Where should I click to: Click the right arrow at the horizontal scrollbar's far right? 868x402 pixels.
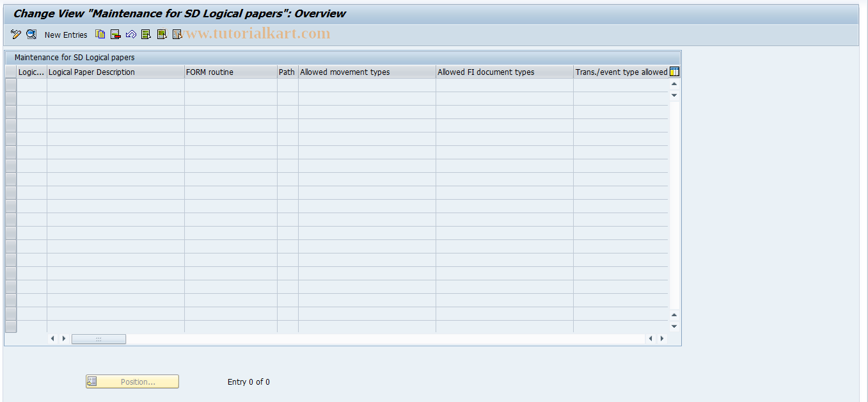(662, 339)
